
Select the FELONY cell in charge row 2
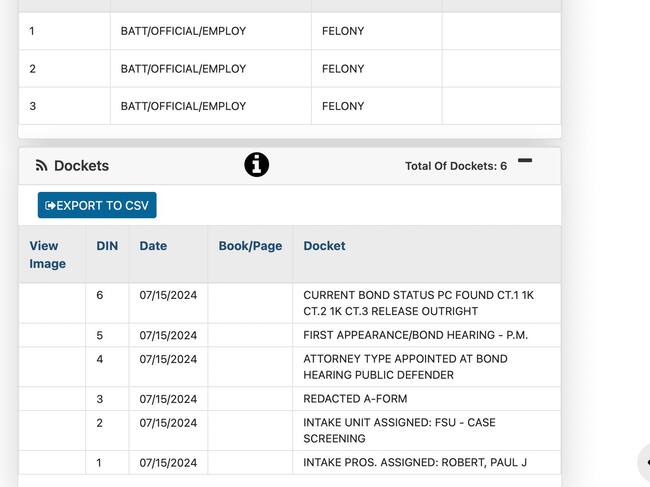[343, 69]
